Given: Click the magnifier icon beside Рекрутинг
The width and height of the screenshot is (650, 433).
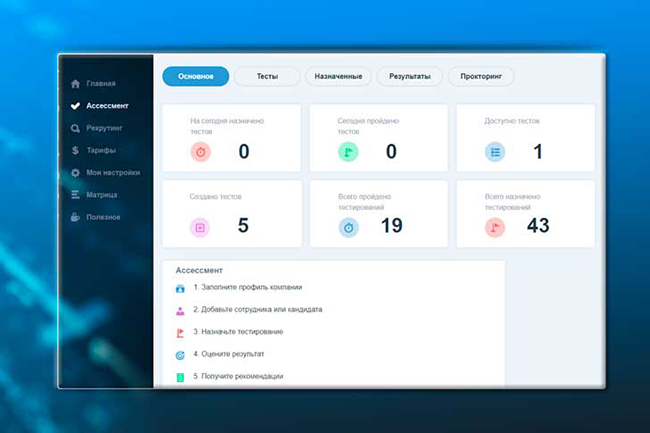Looking at the screenshot, I should [x=75, y=129].
